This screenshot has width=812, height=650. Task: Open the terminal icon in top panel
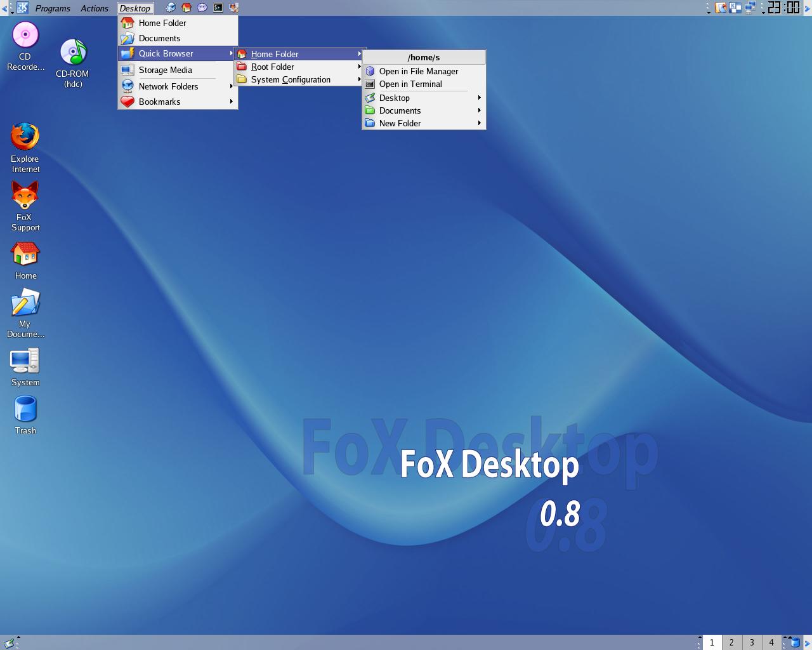218,8
